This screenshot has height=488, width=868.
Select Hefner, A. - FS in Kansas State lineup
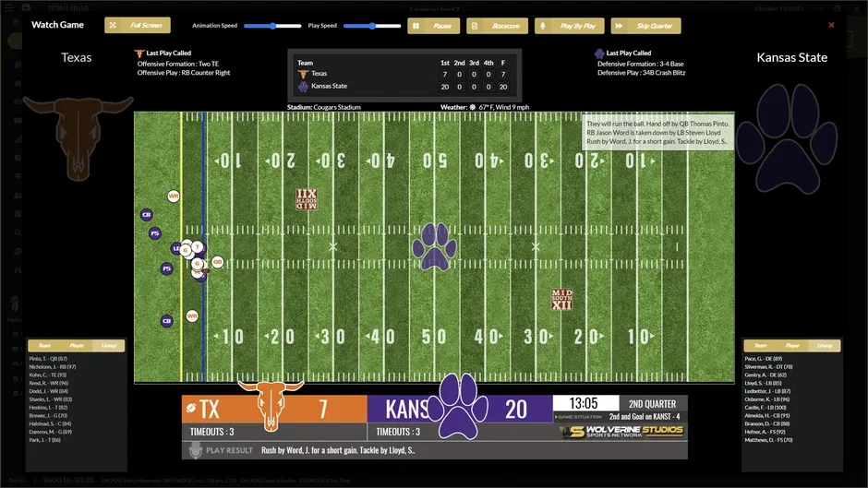[x=765, y=432]
